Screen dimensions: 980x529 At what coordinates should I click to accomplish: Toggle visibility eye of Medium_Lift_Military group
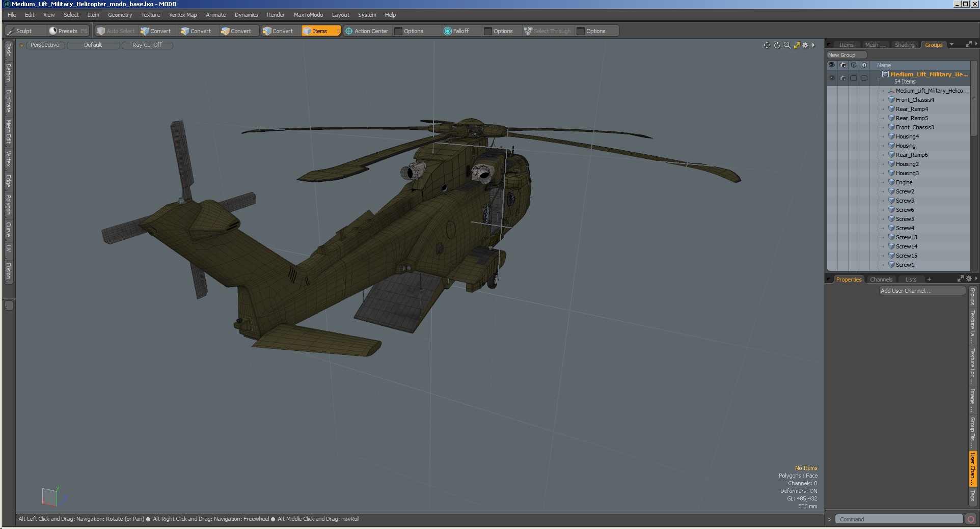point(832,78)
